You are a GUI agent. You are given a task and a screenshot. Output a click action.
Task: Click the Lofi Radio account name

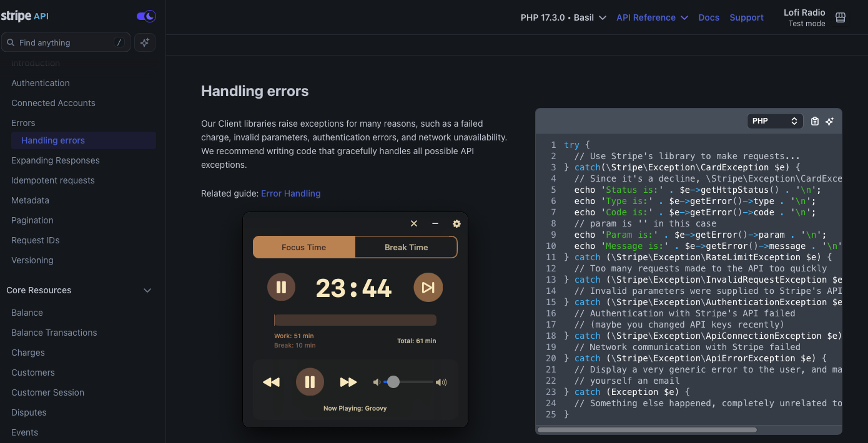(x=804, y=12)
